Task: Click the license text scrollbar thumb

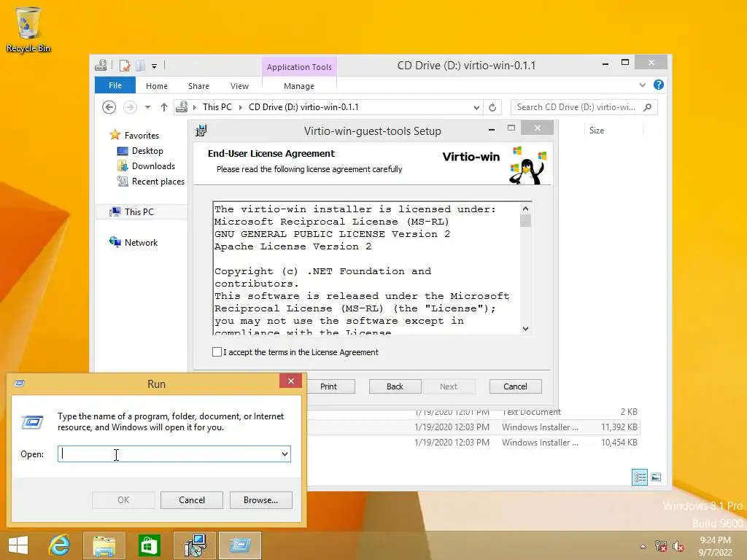Action: (525, 220)
